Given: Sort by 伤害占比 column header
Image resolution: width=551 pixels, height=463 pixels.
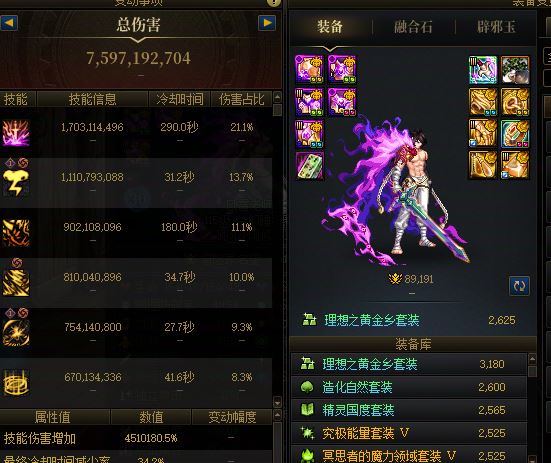Looking at the screenshot, I should [x=242, y=99].
